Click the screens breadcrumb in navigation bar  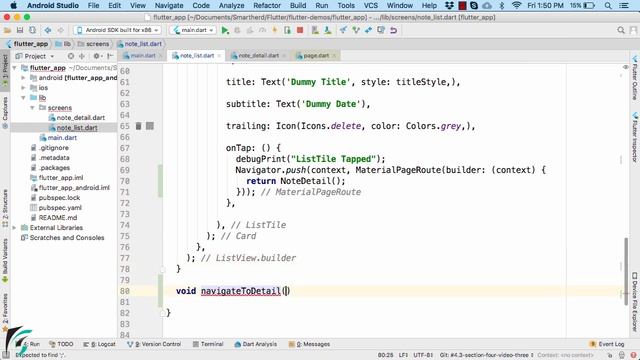click(x=93, y=44)
